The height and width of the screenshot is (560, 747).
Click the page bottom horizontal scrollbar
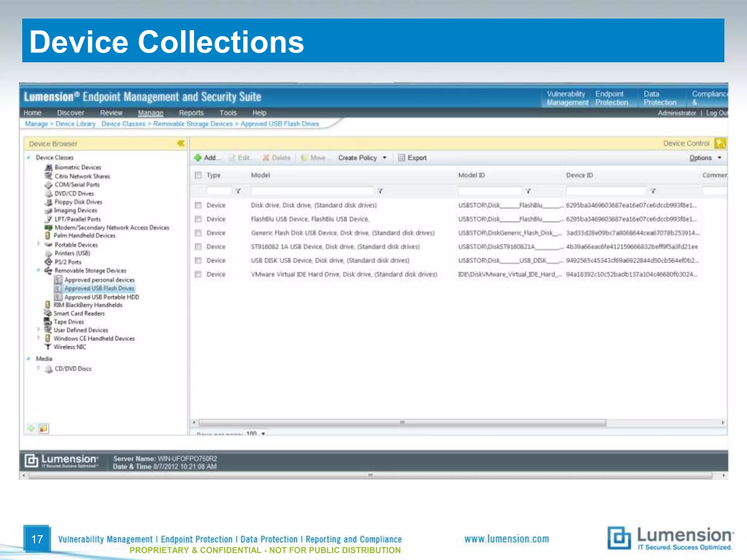pos(370,475)
